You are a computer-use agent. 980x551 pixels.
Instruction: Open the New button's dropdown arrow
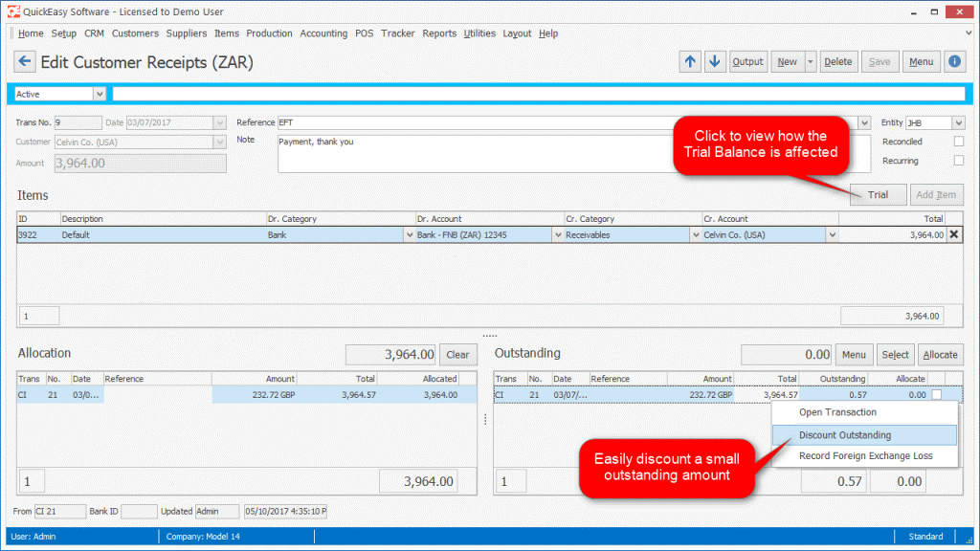810,61
